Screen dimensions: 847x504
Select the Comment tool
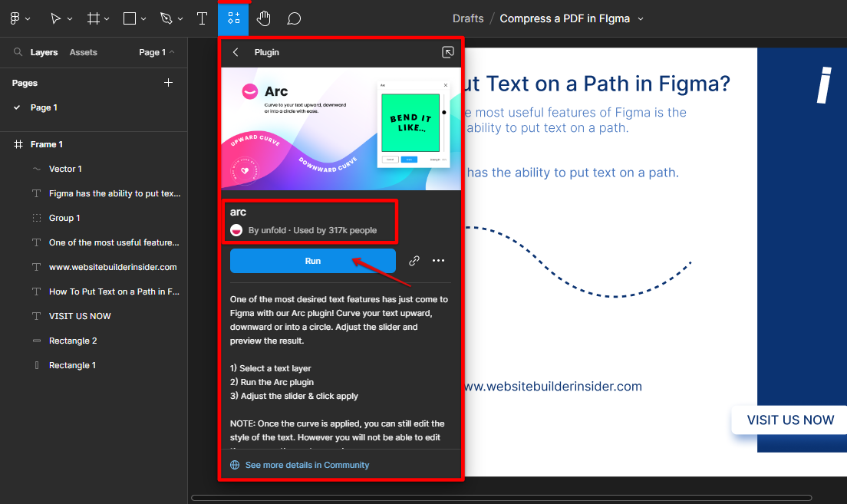click(x=293, y=18)
